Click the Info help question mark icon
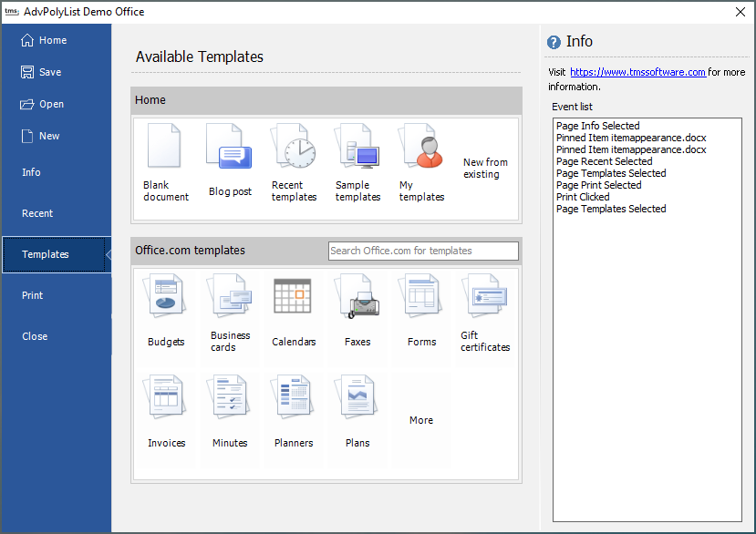756x534 pixels. pyautogui.click(x=554, y=43)
